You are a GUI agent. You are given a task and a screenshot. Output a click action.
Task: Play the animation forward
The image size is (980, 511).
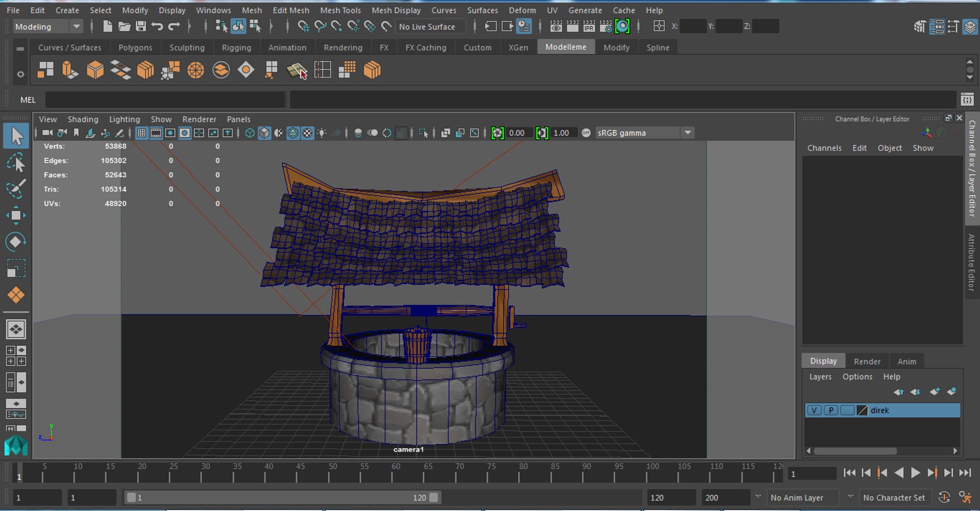915,473
